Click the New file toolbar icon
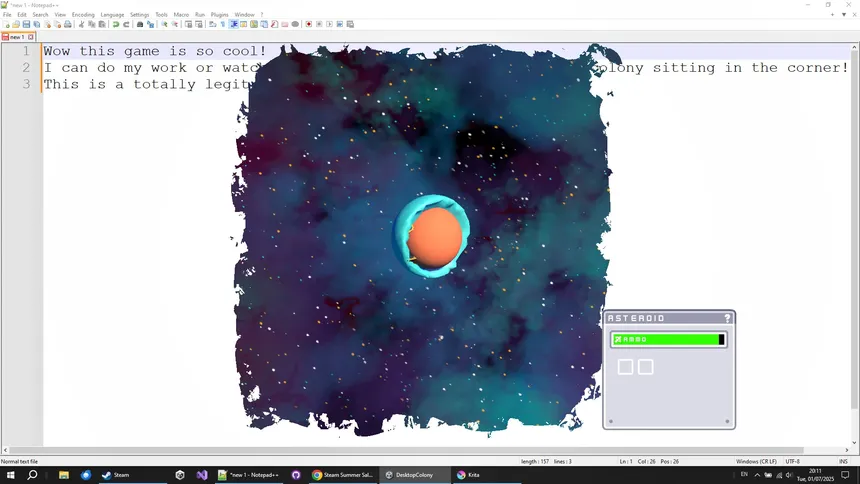Screen dimensions: 860x484 7,24
